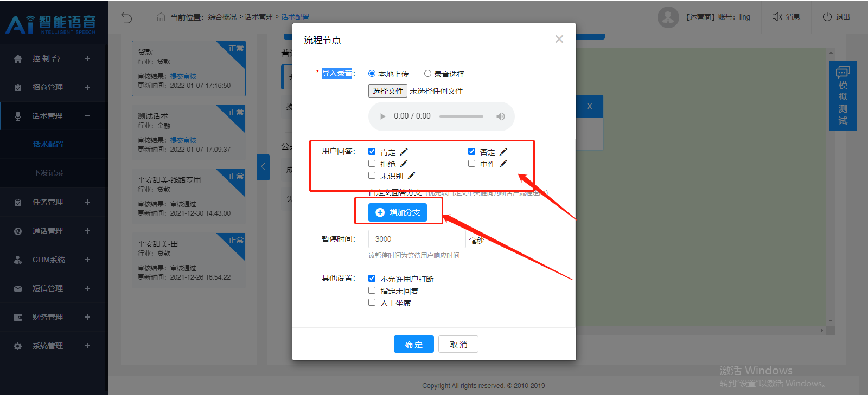Open the 下发记录 submenu item
This screenshot has height=395, width=868.
point(48,173)
